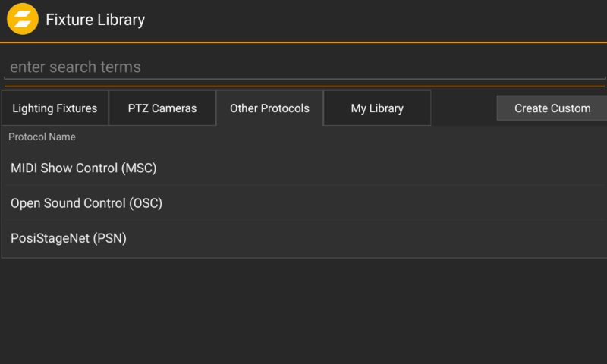Click the empty area below the protocol list
The width and height of the screenshot is (607, 364).
coord(303,309)
